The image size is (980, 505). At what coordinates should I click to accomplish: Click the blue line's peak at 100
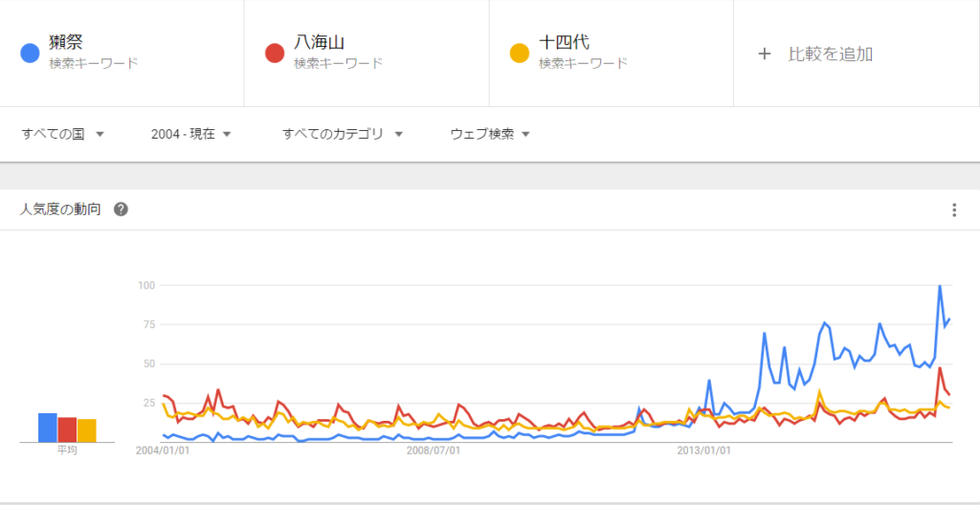pyautogui.click(x=940, y=286)
